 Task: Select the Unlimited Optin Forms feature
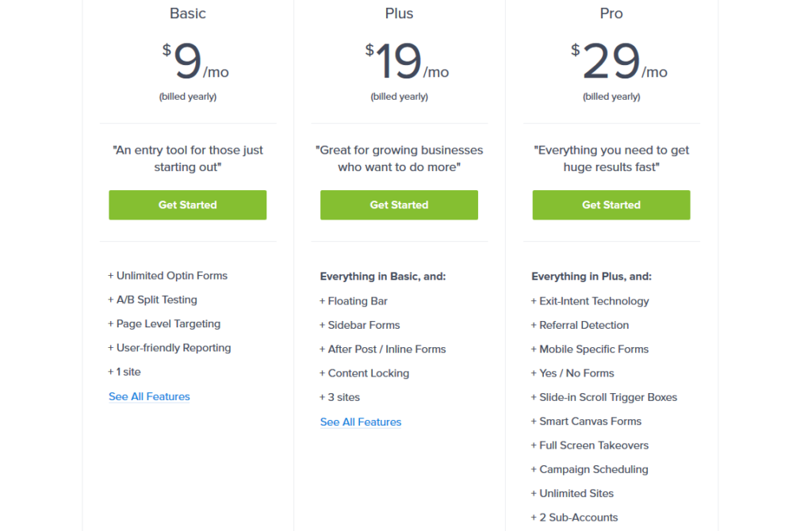168,275
